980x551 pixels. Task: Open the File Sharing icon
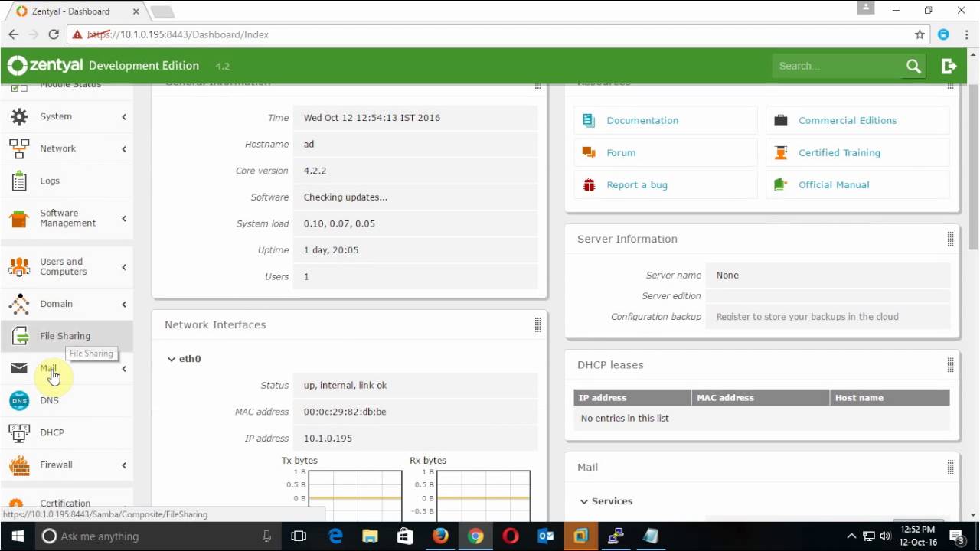point(19,336)
